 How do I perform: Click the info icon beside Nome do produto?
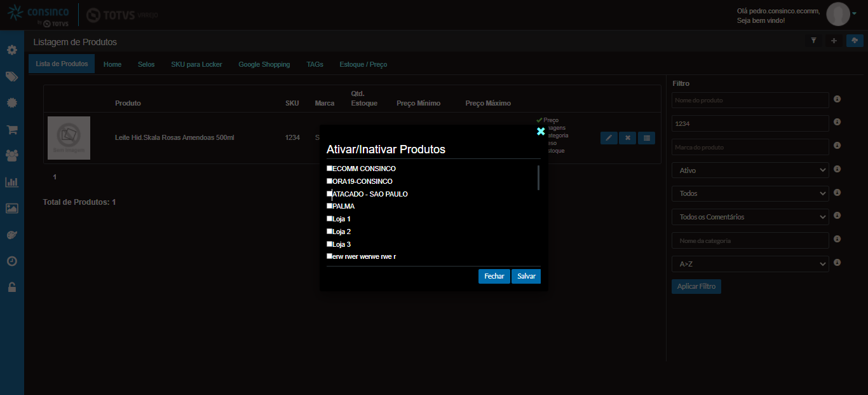point(837,99)
